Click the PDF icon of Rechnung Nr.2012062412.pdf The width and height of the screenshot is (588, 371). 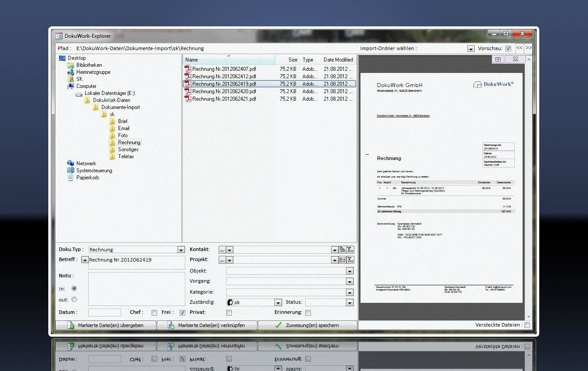pyautogui.click(x=188, y=76)
